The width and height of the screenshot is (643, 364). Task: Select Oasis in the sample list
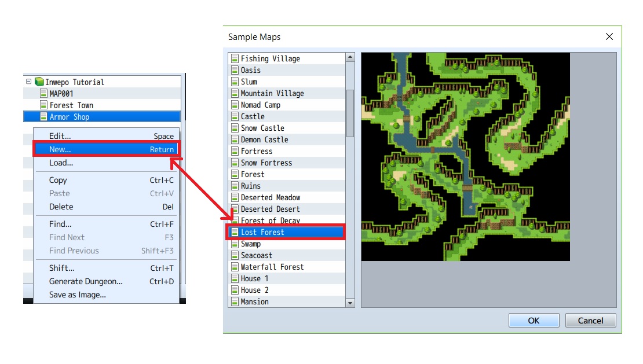(287, 70)
